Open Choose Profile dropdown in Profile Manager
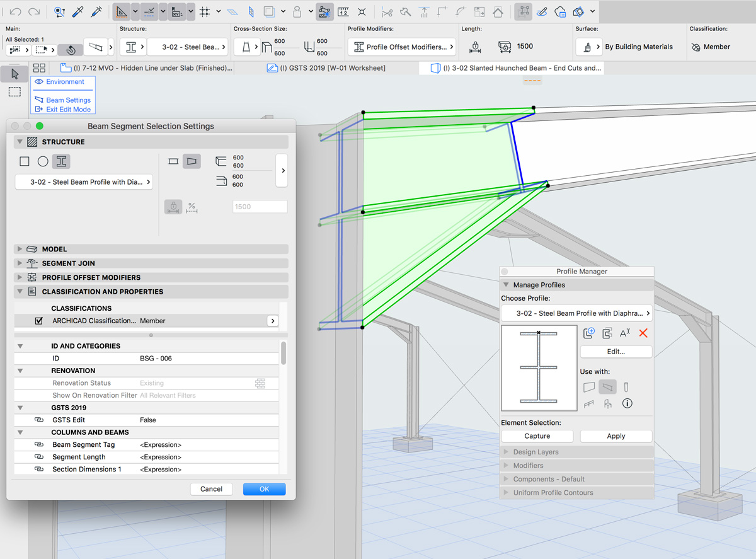This screenshot has height=559, width=756. [576, 313]
